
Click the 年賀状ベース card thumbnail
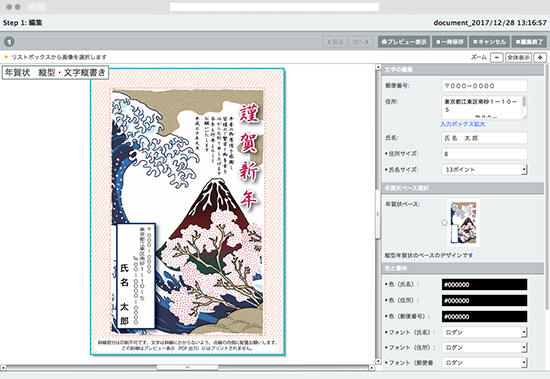pyautogui.click(x=464, y=222)
